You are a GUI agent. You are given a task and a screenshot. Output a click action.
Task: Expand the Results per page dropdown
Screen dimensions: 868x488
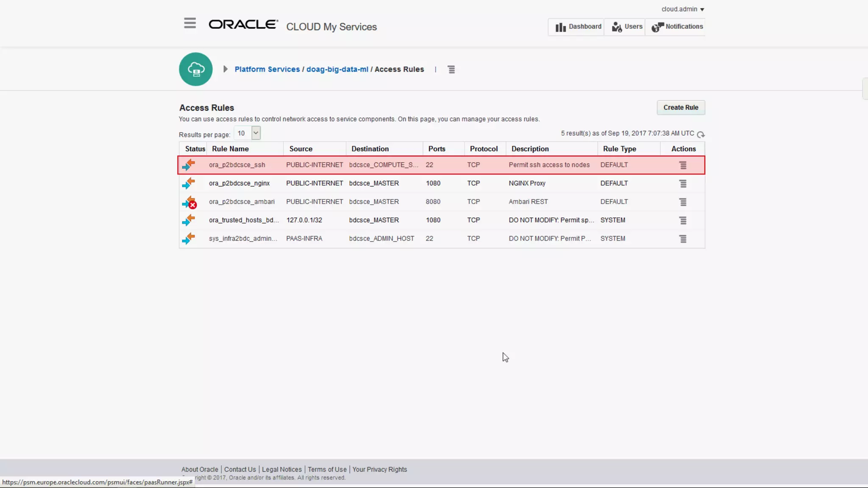tap(256, 133)
